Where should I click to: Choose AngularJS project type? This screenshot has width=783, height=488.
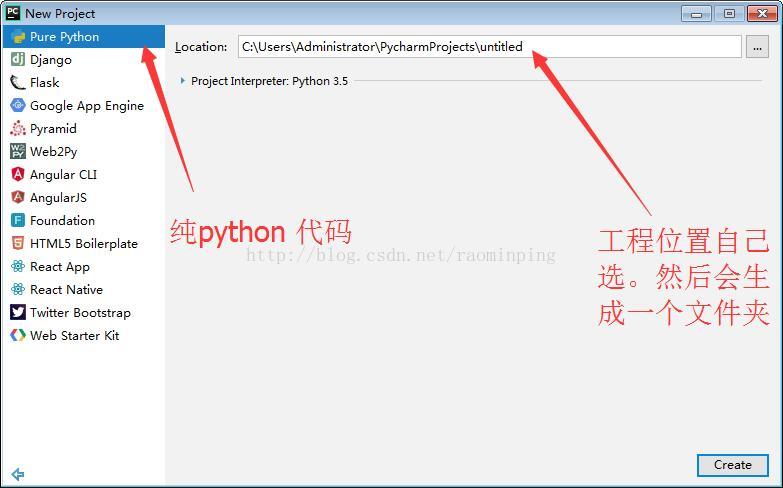pos(83,197)
